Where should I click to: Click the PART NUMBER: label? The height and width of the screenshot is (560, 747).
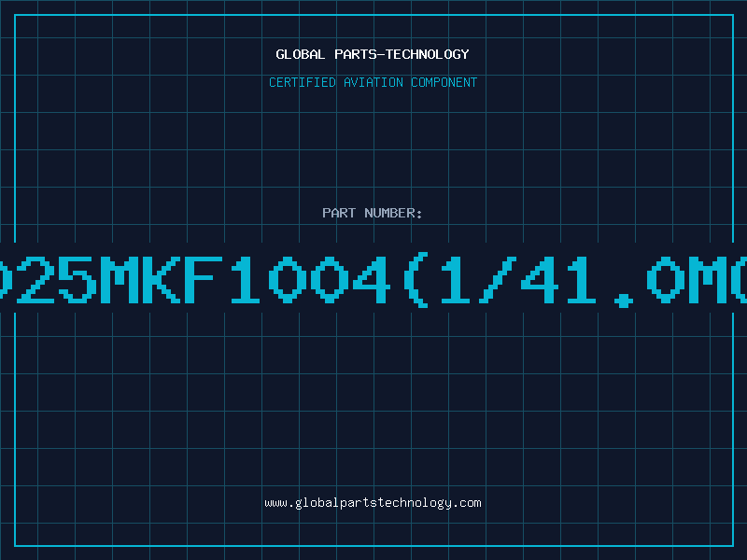click(373, 213)
